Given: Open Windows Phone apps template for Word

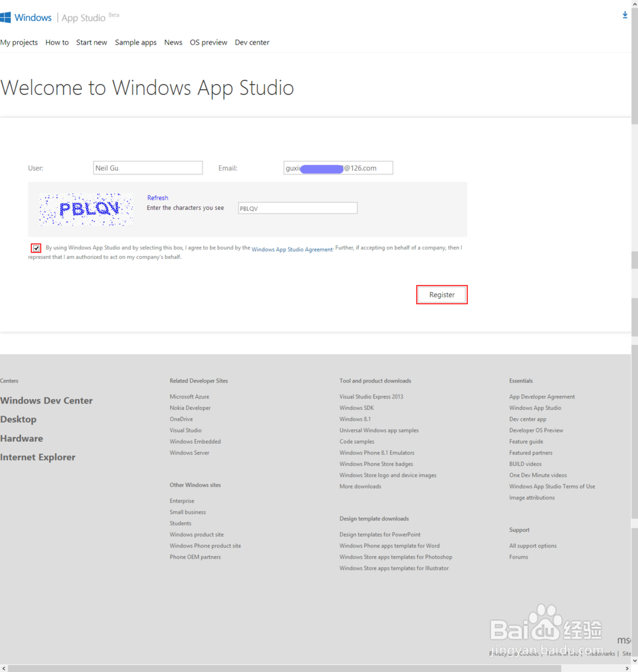Looking at the screenshot, I should coord(389,546).
